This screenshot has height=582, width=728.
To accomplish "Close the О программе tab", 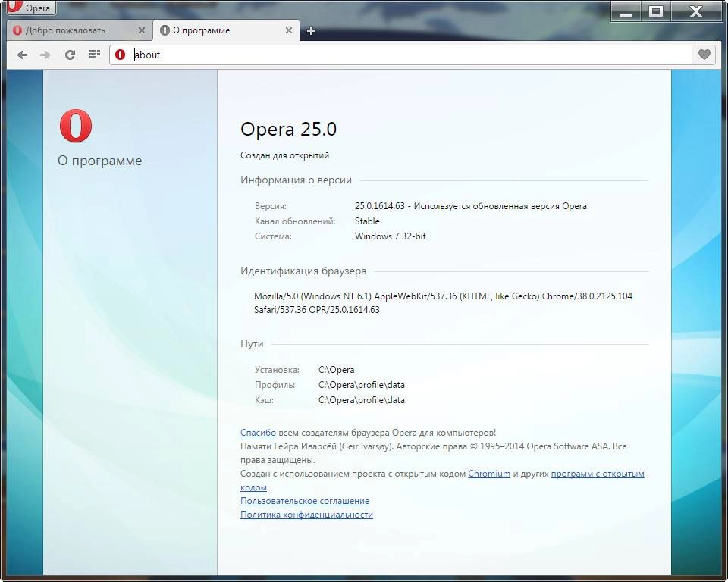I will (x=289, y=30).
